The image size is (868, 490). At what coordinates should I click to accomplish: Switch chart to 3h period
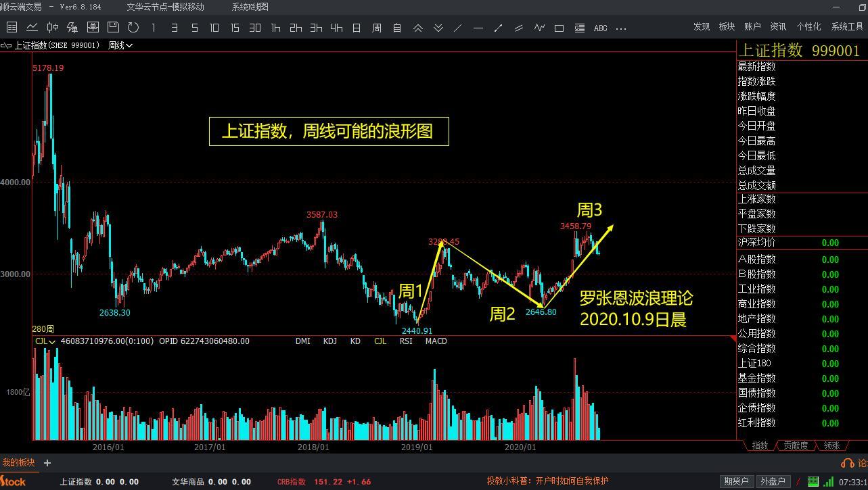coord(316,28)
